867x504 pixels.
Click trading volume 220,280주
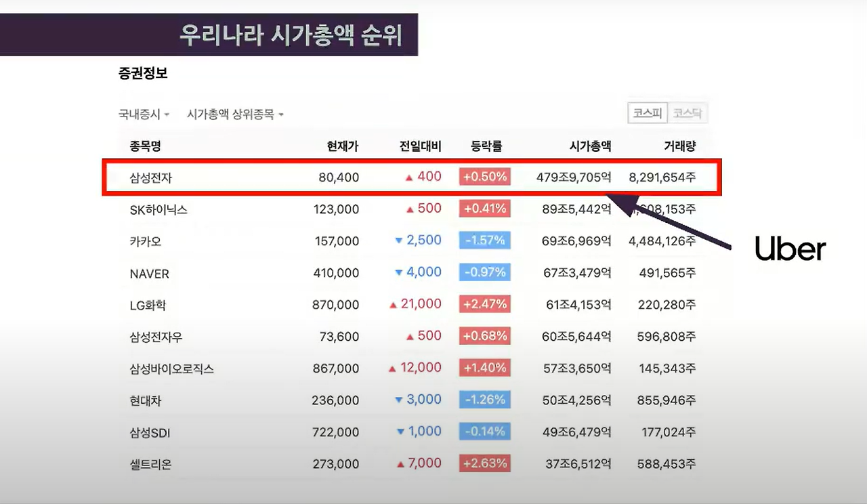pyautogui.click(x=667, y=305)
